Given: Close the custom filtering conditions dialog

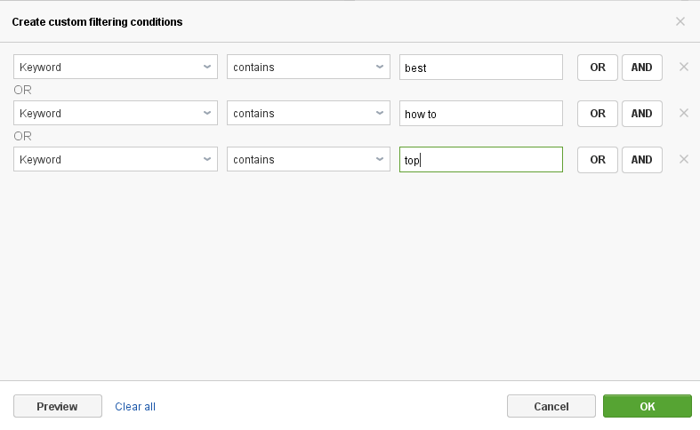Looking at the screenshot, I should point(681,21).
